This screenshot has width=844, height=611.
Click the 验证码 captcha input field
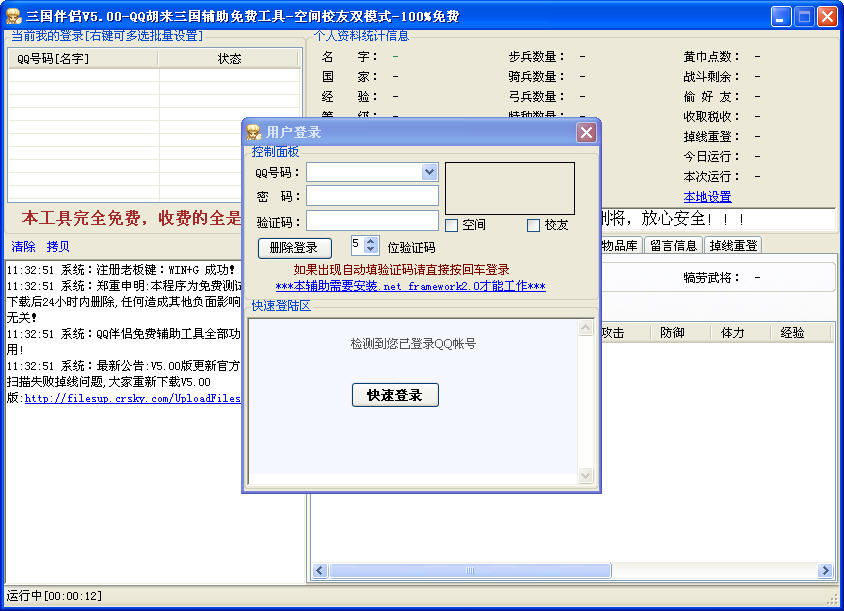click(x=372, y=221)
